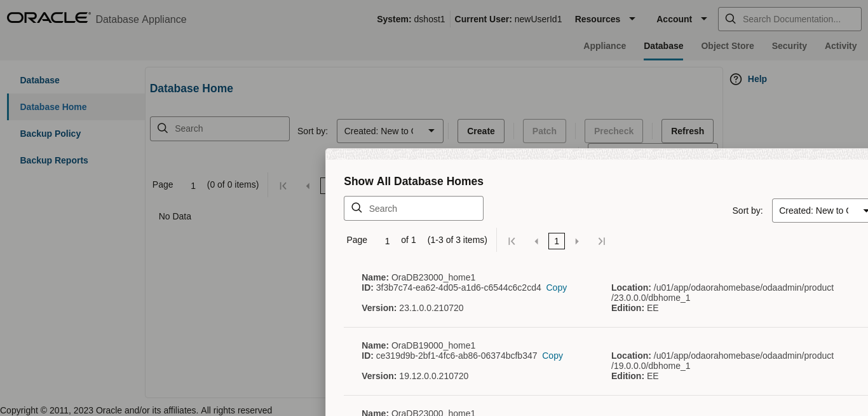Click the 19.0.0.0/dbhome_1 location path
The image size is (868, 416).
651,366
